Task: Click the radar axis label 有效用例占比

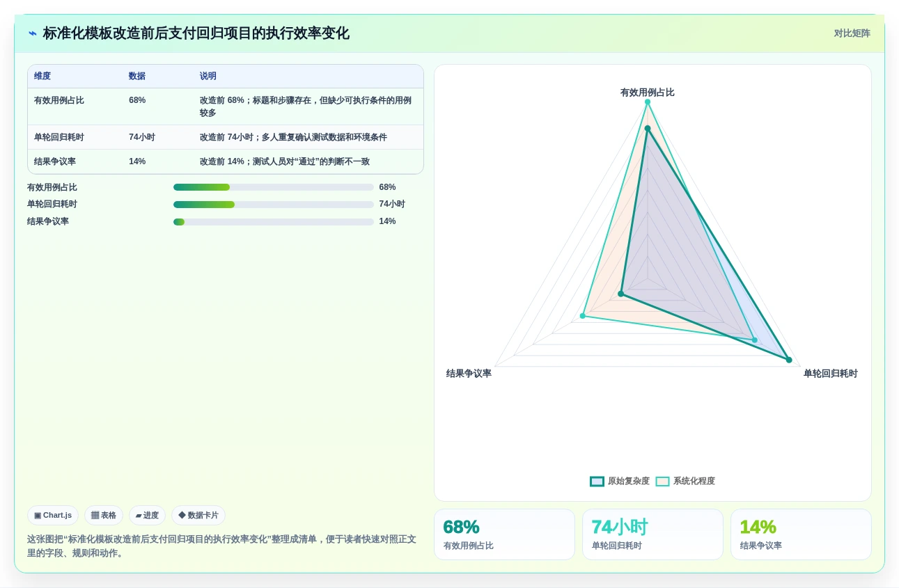Action: click(648, 92)
